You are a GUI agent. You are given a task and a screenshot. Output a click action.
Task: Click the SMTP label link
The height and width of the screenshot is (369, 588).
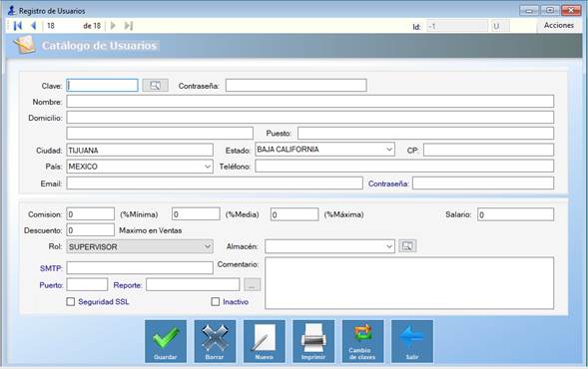(51, 268)
